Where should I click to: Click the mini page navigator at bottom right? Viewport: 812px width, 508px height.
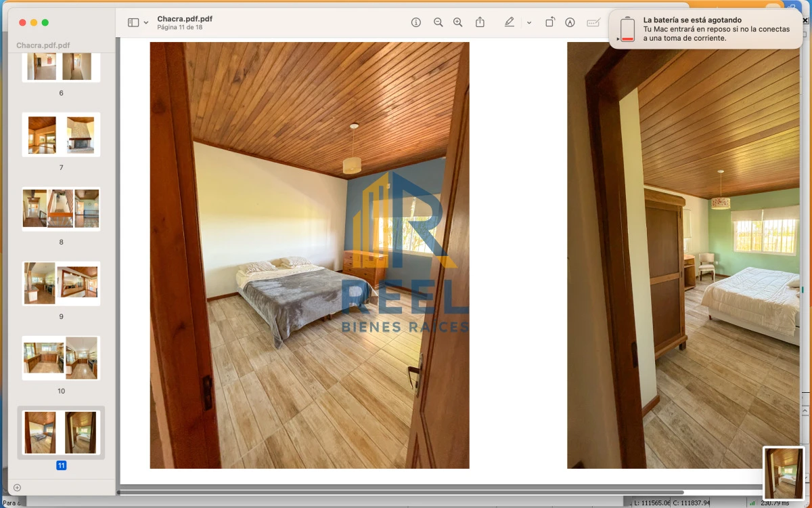coord(784,474)
